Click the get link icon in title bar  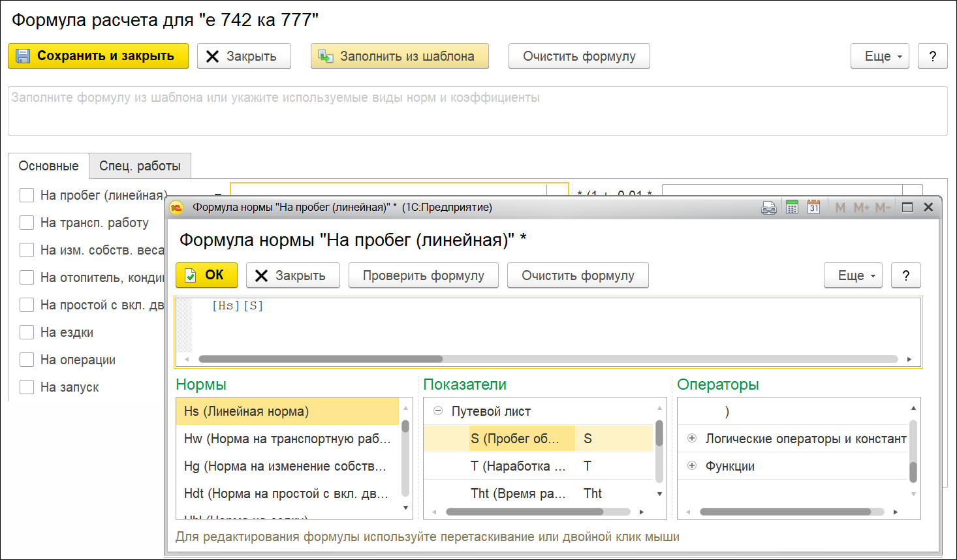pyautogui.click(x=769, y=208)
